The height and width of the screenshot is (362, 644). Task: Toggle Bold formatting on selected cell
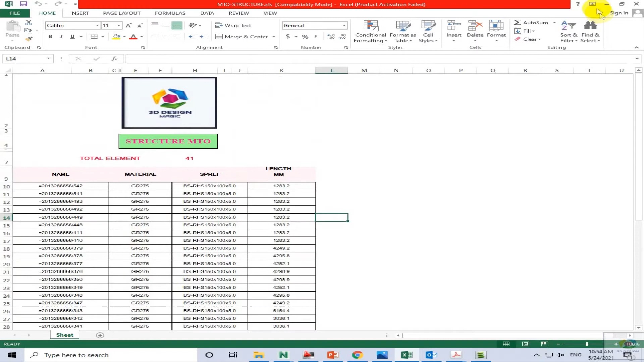click(50, 36)
